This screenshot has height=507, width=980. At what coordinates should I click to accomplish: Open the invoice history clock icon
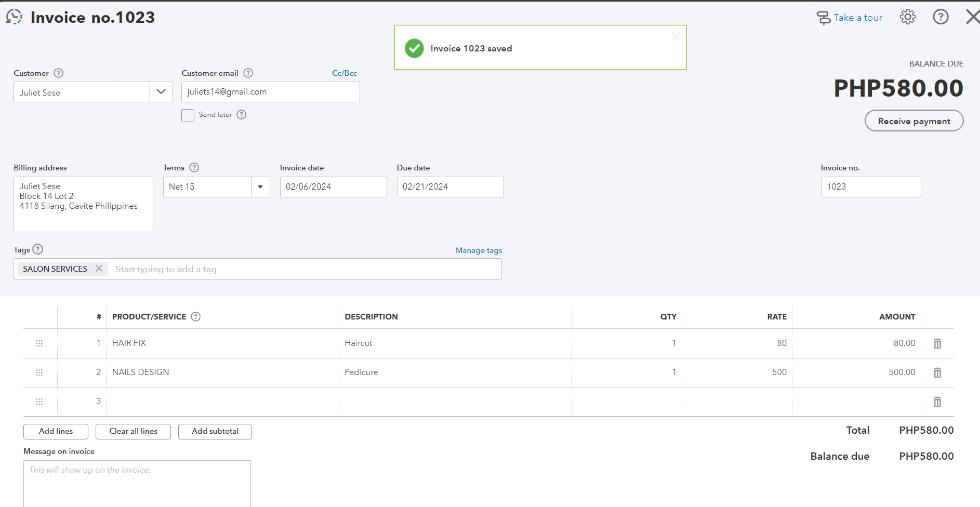14,17
